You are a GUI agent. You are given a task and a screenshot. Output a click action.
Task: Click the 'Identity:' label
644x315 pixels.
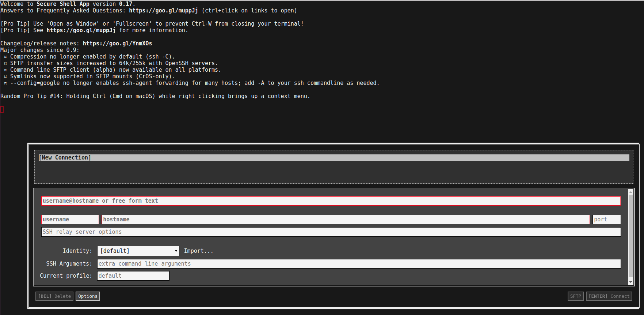(x=77, y=251)
